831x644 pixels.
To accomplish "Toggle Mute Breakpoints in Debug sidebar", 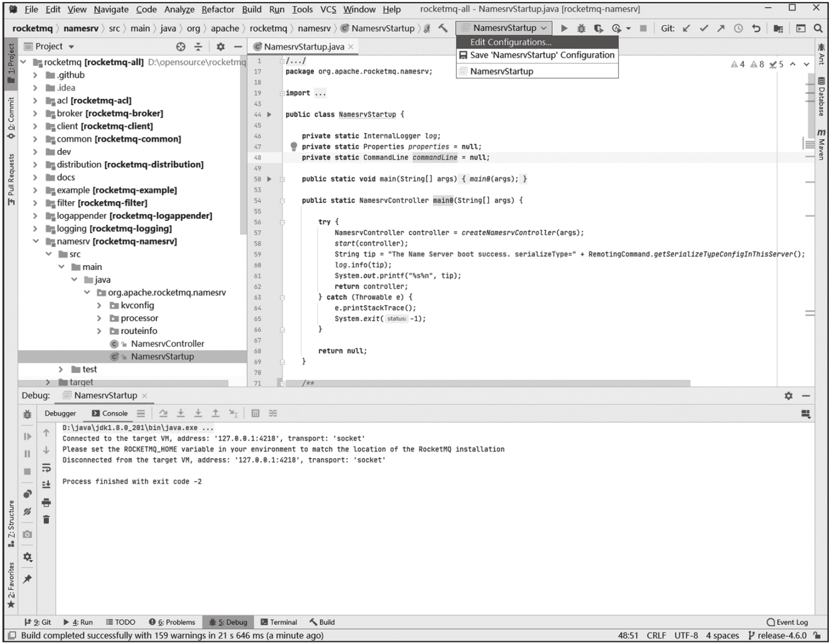I will coord(27,512).
